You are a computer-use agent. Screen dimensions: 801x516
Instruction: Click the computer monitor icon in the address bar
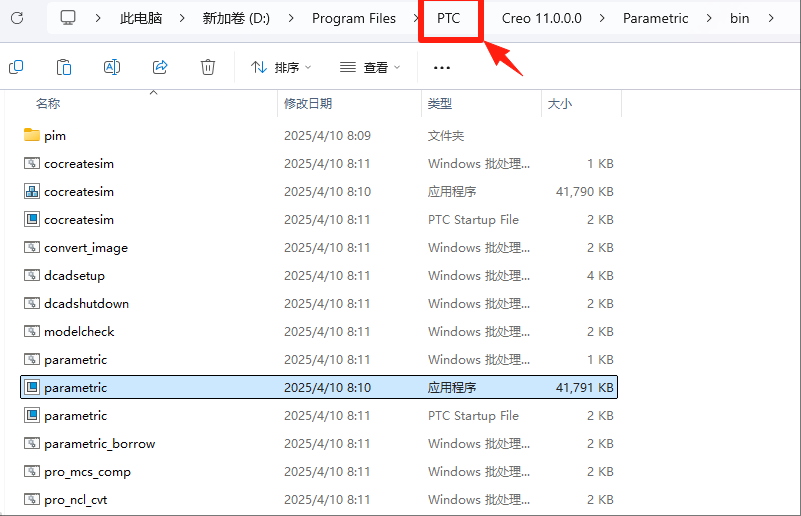tap(67, 18)
